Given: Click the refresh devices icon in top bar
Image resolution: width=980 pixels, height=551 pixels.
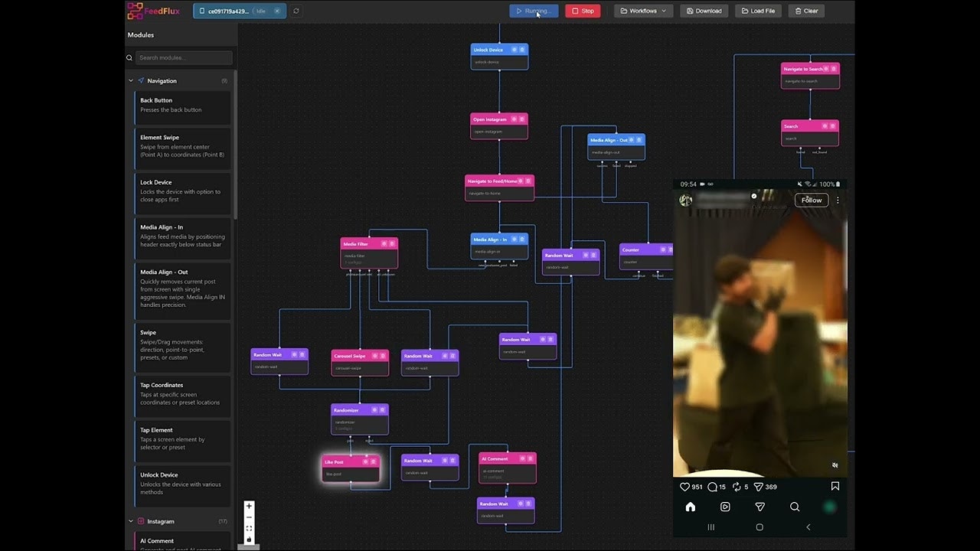Looking at the screenshot, I should click(x=296, y=11).
